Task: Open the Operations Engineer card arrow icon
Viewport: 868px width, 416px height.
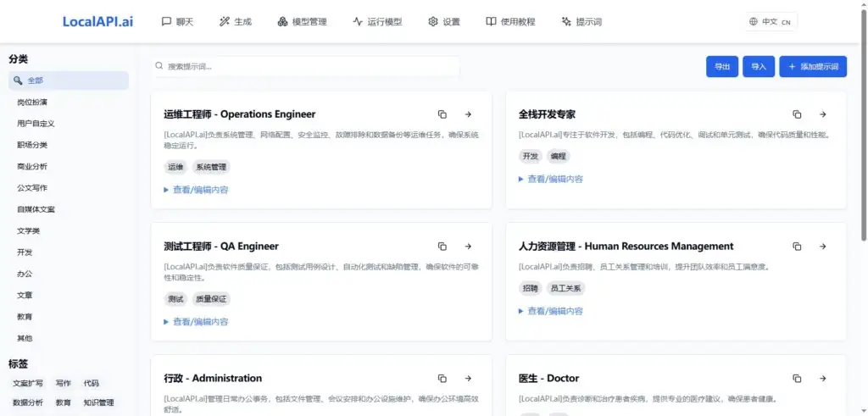Action: [468, 114]
